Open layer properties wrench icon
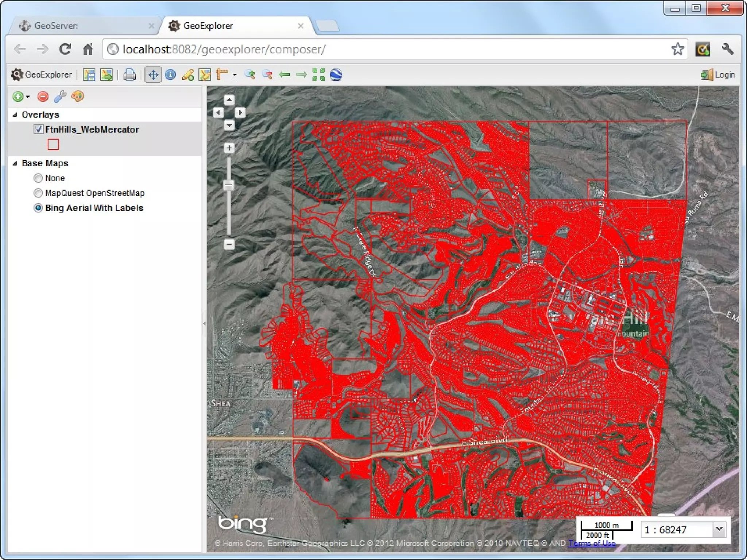This screenshot has width=747, height=560. click(60, 97)
